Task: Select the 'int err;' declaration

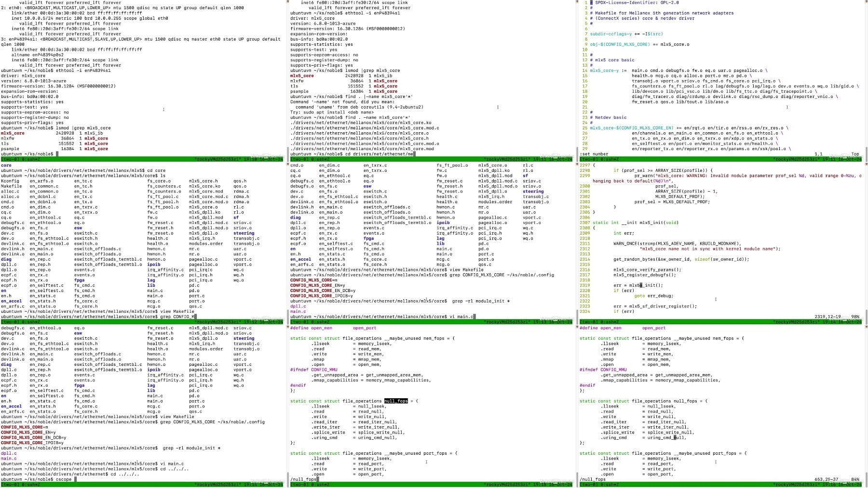Action: [x=624, y=233]
